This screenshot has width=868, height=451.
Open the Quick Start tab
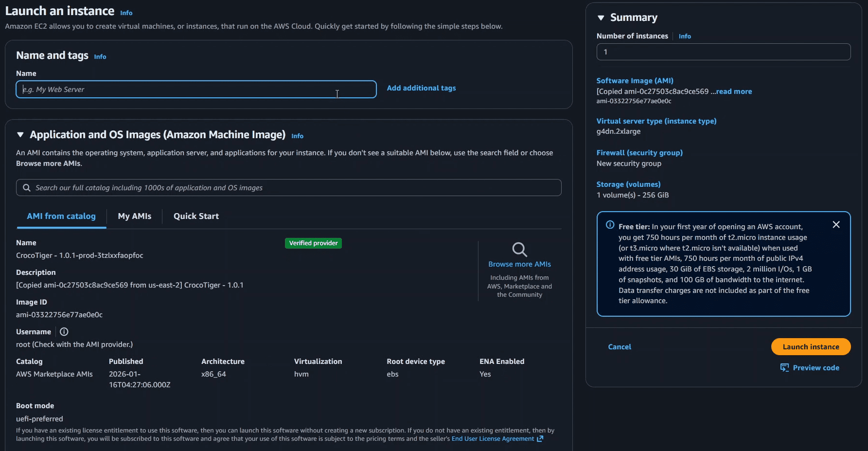click(x=195, y=216)
